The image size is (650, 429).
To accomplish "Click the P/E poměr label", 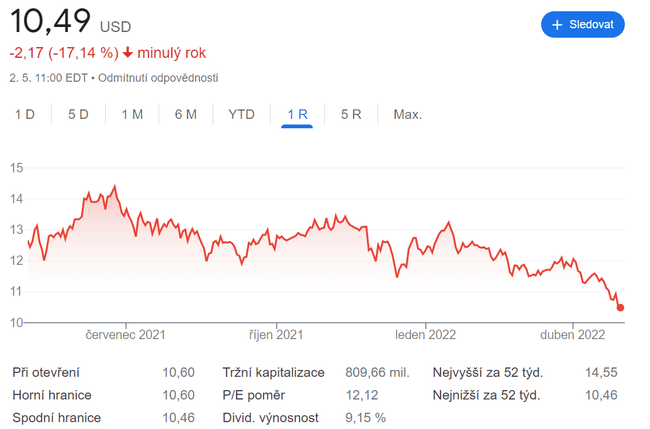I will [x=256, y=395].
